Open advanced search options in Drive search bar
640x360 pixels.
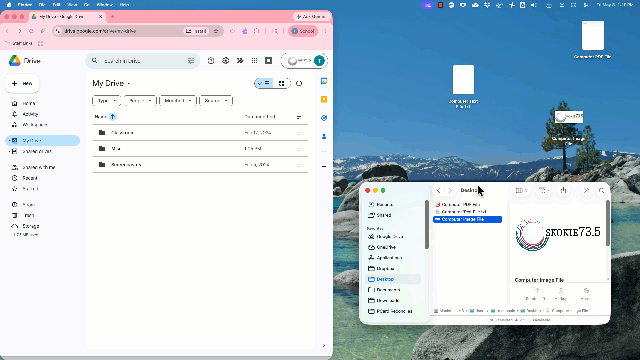point(191,61)
